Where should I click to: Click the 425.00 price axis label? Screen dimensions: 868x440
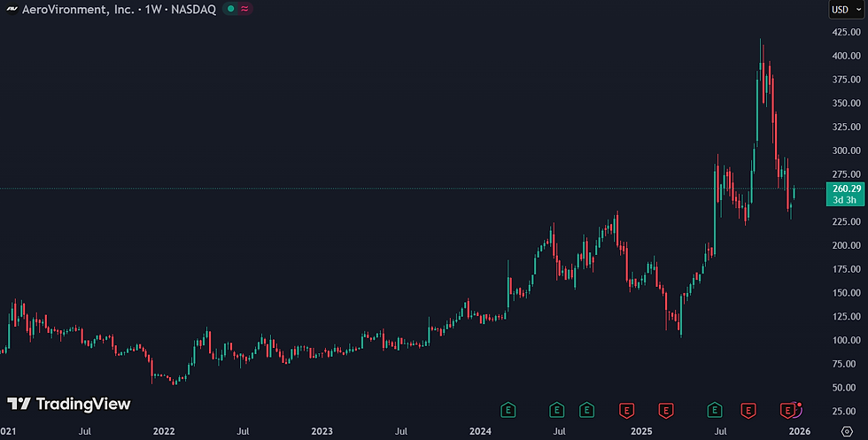pyautogui.click(x=847, y=32)
